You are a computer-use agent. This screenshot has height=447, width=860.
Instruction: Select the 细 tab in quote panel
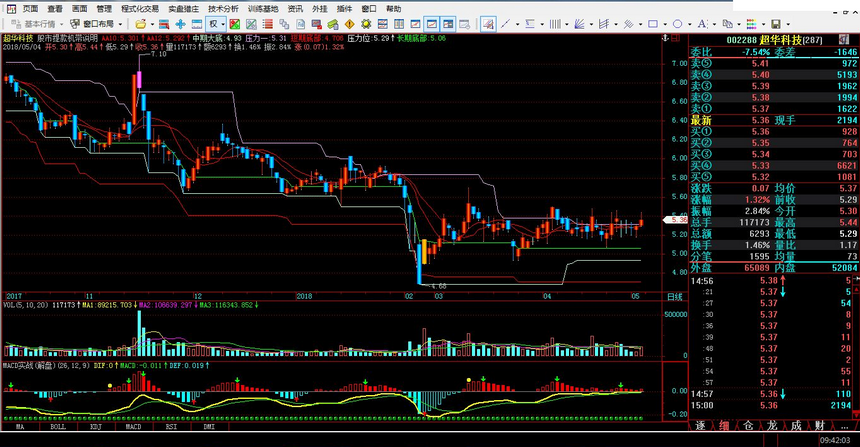725,426
